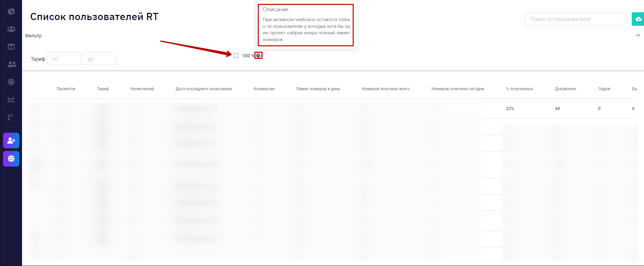Screen dimensions: 644x266
Task: Click the Тариф 'до' input field
Action: [x=99, y=59]
